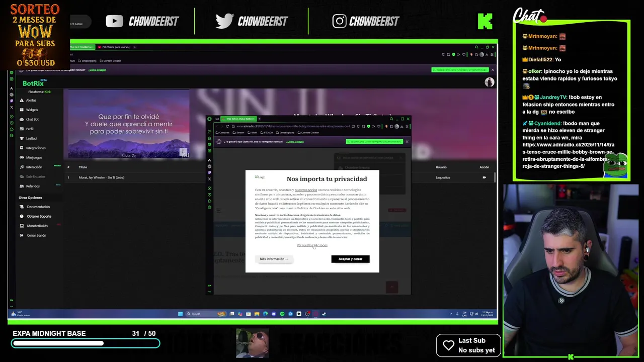Screen dimensions: 644x362
Task: Open Dropshipping folder in back Opera window
Action: (x=87, y=61)
